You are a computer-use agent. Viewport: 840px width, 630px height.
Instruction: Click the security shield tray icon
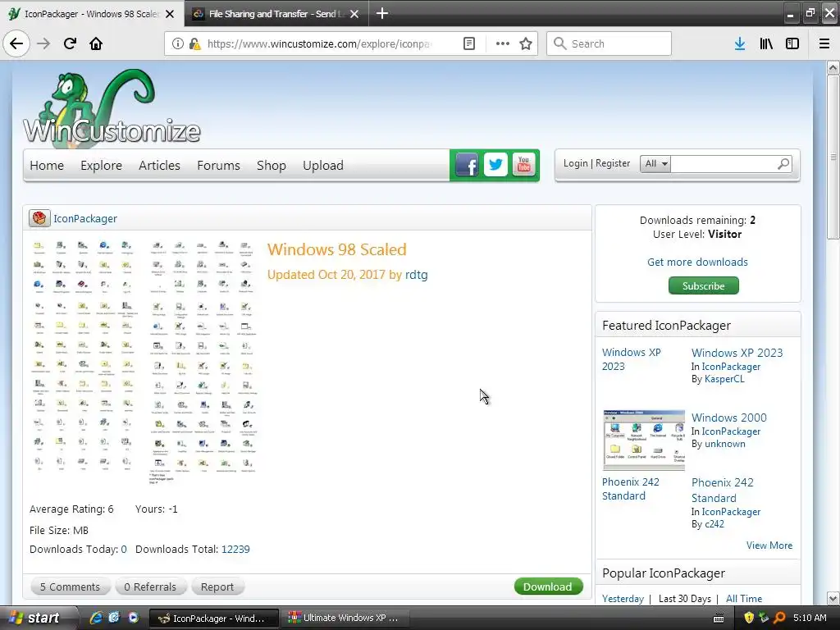coord(749,618)
